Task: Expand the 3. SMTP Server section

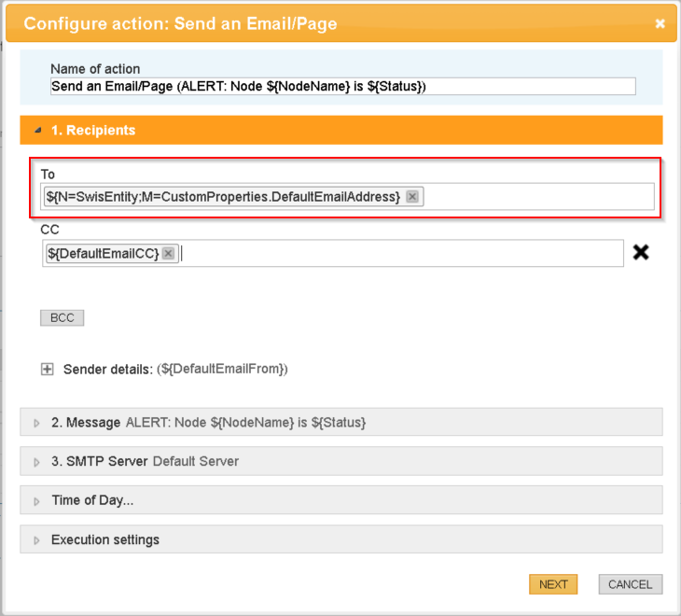Action: (340, 461)
